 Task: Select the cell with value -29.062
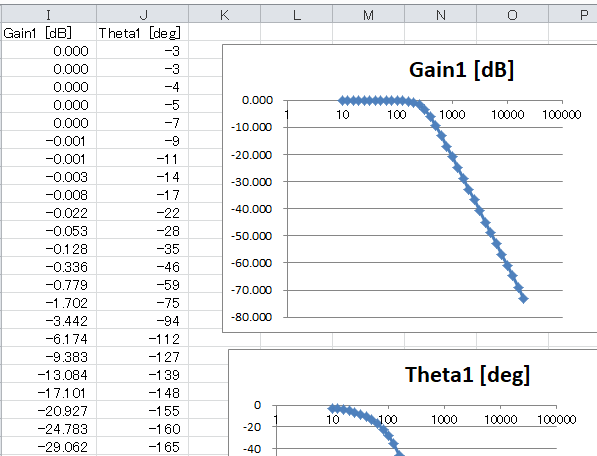pos(49,447)
